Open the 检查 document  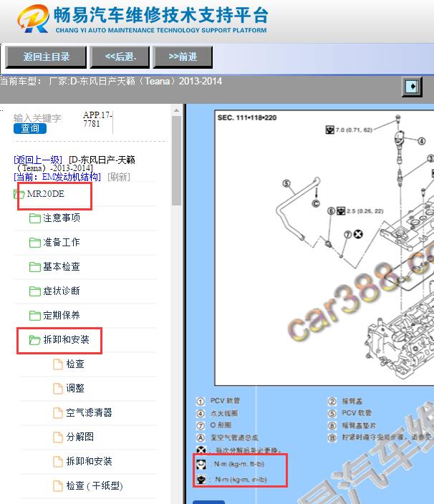click(x=75, y=364)
